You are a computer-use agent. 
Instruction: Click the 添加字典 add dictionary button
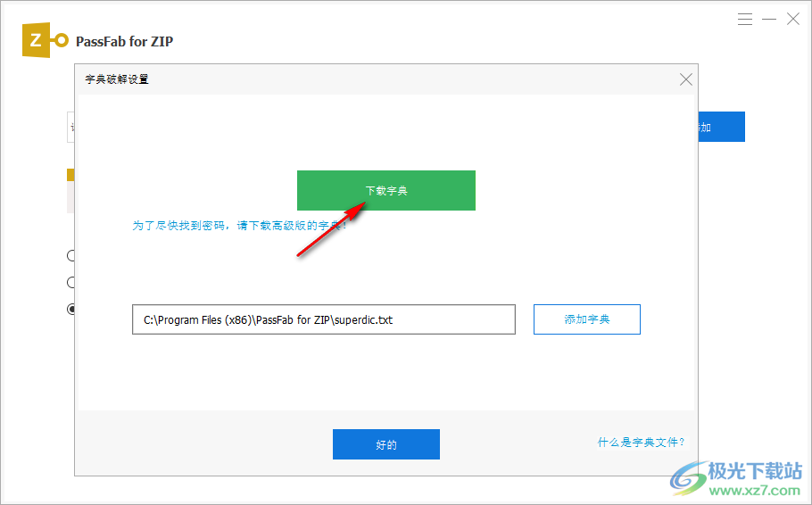587,319
